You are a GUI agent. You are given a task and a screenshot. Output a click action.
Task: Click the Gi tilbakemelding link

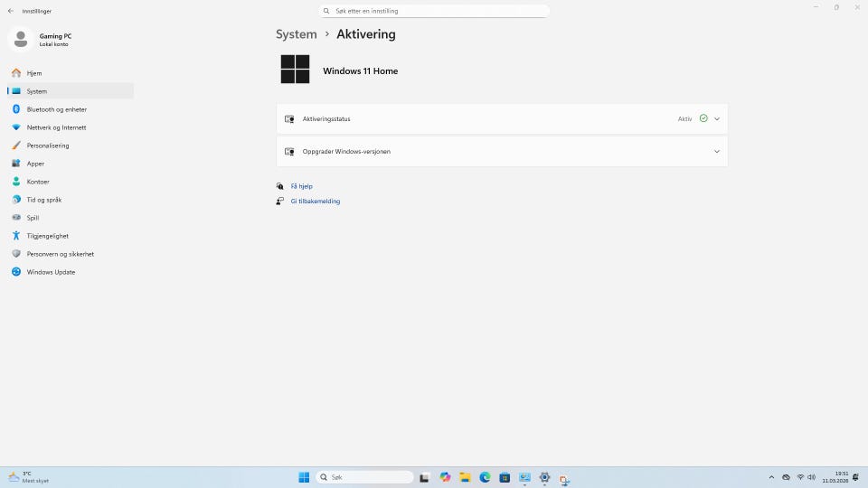(x=316, y=202)
